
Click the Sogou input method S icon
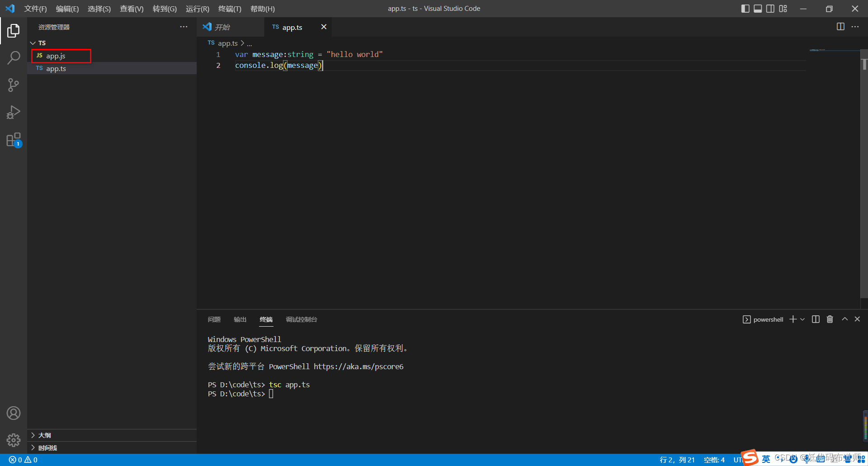750,457
